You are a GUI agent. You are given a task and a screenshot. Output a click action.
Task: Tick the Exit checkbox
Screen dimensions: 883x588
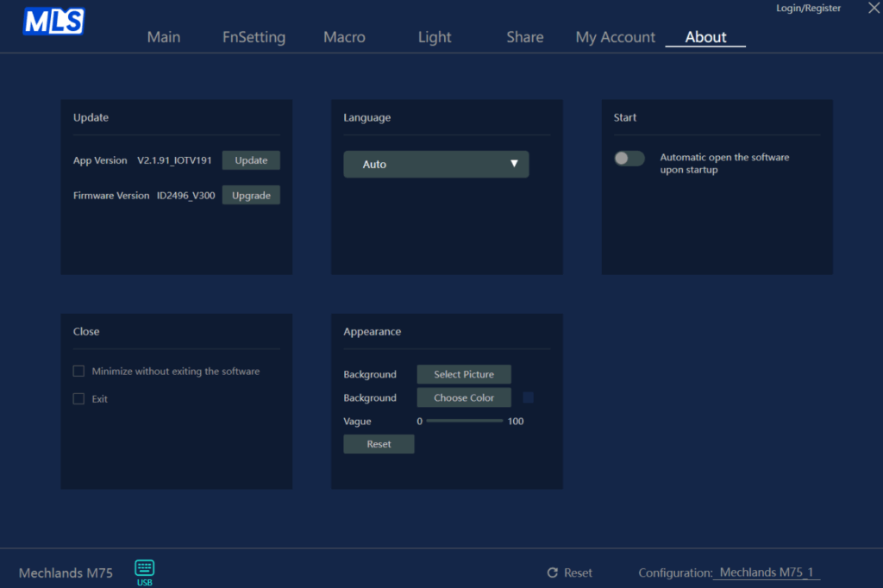pos(78,399)
